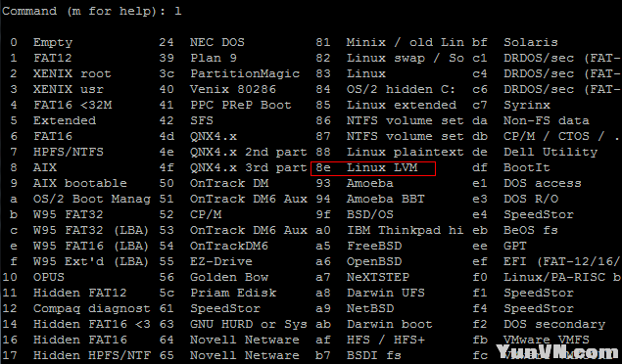
Task: Click the 'OnTrack DM' entry with code 50
Action: [x=229, y=183]
